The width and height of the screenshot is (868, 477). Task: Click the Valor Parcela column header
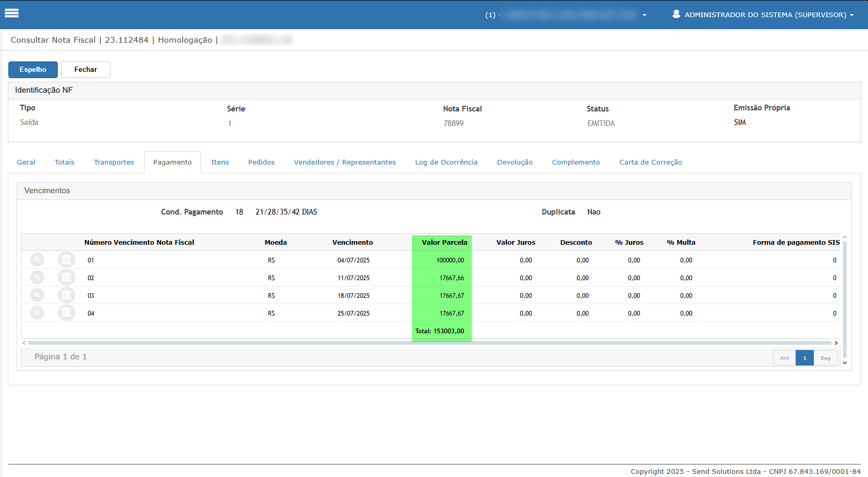[444, 242]
